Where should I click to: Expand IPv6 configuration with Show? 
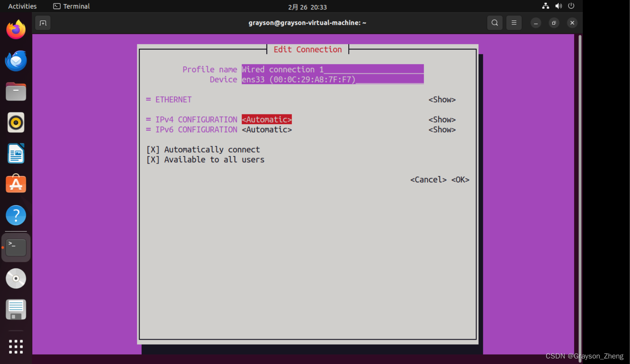[x=442, y=130]
